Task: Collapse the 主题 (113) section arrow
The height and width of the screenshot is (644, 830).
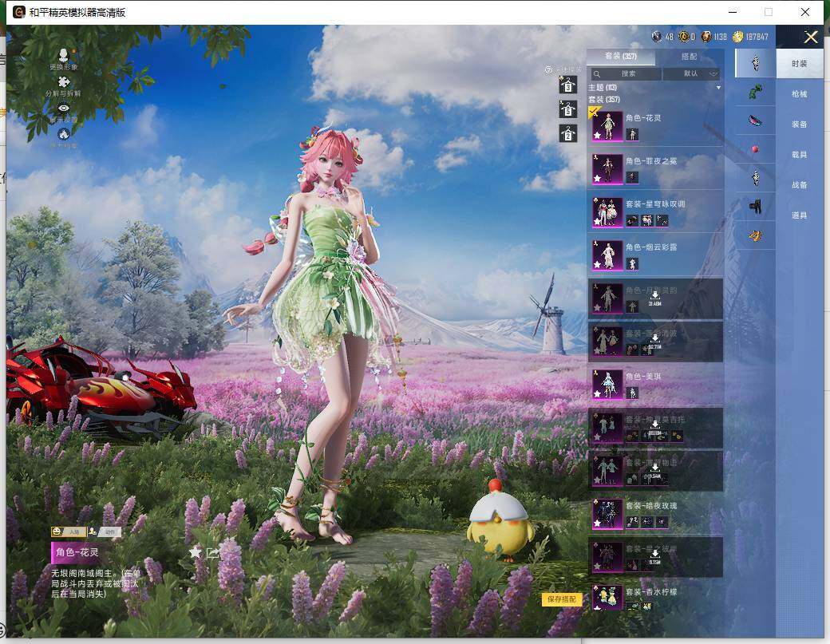Action: pos(718,87)
